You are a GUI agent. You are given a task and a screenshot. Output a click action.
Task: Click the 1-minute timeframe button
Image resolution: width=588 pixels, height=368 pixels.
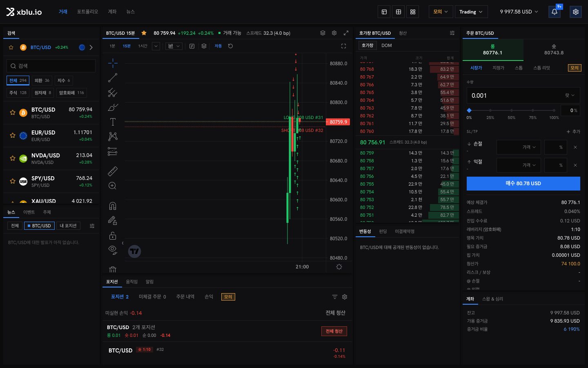(x=112, y=46)
